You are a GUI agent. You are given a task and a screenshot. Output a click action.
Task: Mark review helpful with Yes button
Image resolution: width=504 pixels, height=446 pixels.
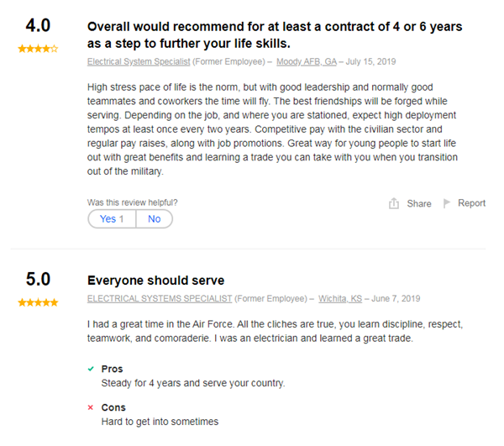[112, 219]
